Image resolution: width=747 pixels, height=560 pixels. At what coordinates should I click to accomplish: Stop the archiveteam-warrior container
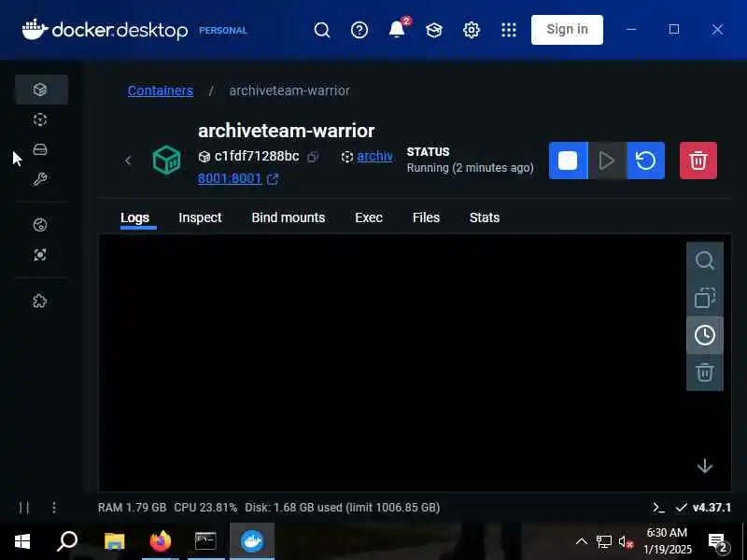pos(568,161)
